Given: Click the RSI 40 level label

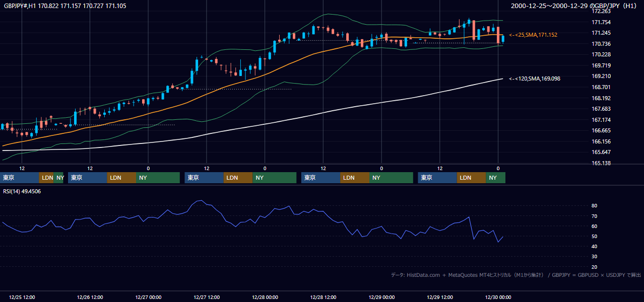Looking at the screenshot, I should point(595,246).
